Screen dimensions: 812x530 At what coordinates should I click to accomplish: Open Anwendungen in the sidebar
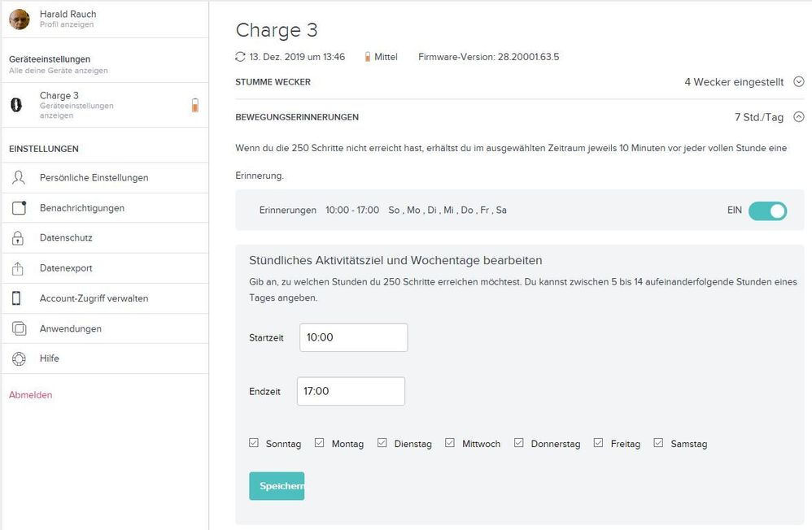pos(105,328)
